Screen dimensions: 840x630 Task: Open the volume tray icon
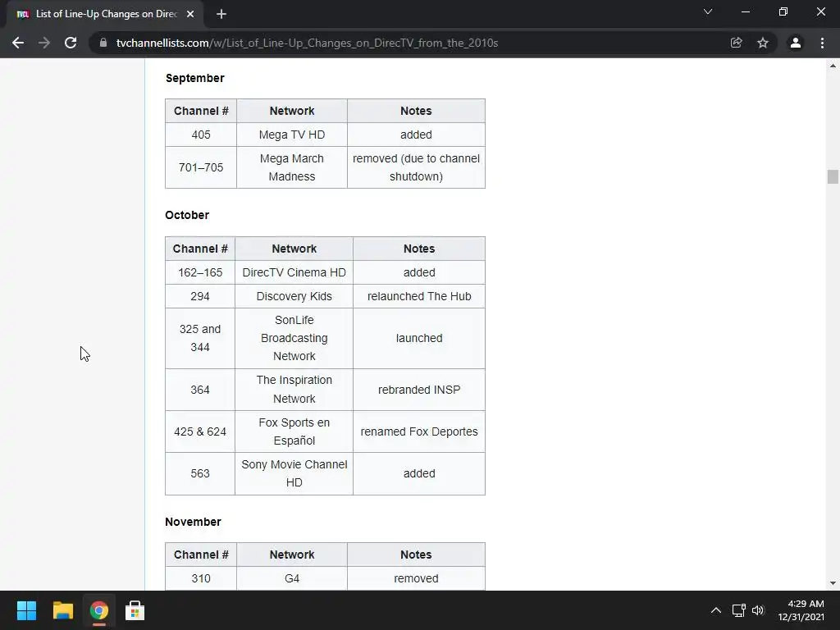(758, 610)
